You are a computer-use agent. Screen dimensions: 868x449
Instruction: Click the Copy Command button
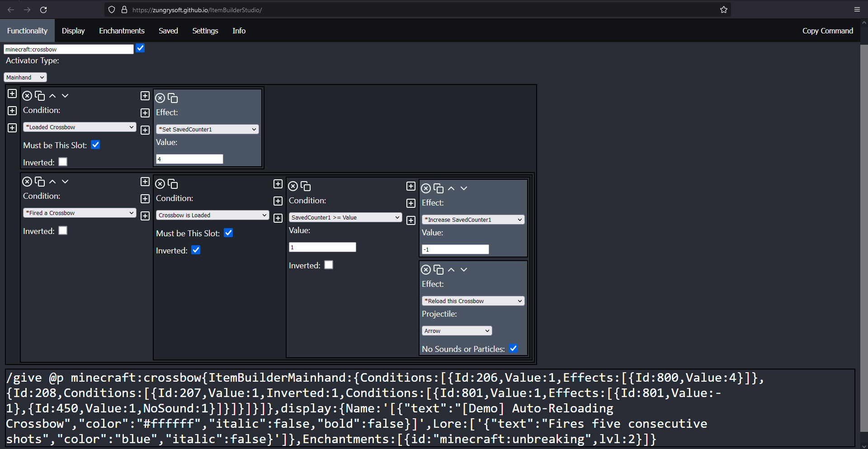pyautogui.click(x=827, y=31)
